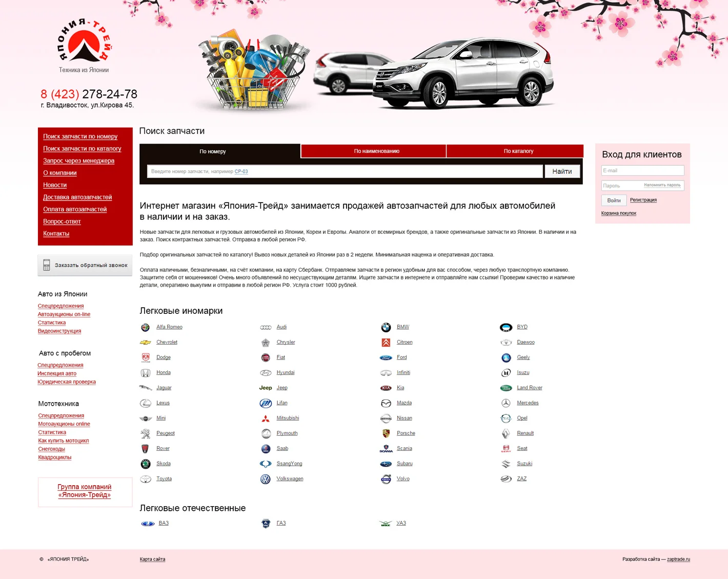Open Контакты menu item
728x579 pixels.
pyautogui.click(x=56, y=233)
